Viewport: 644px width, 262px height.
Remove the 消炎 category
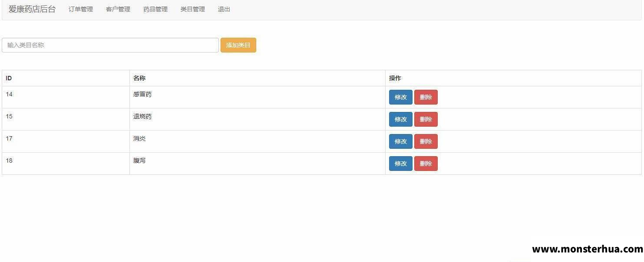click(426, 141)
